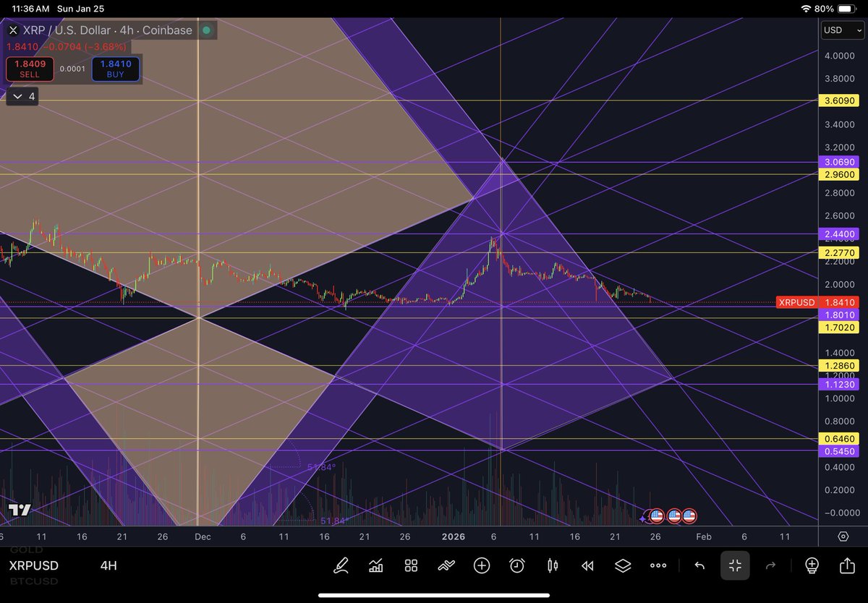Viewport: 868px width, 603px height.
Task: Select the purple 0.5450 price label
Action: click(x=838, y=451)
